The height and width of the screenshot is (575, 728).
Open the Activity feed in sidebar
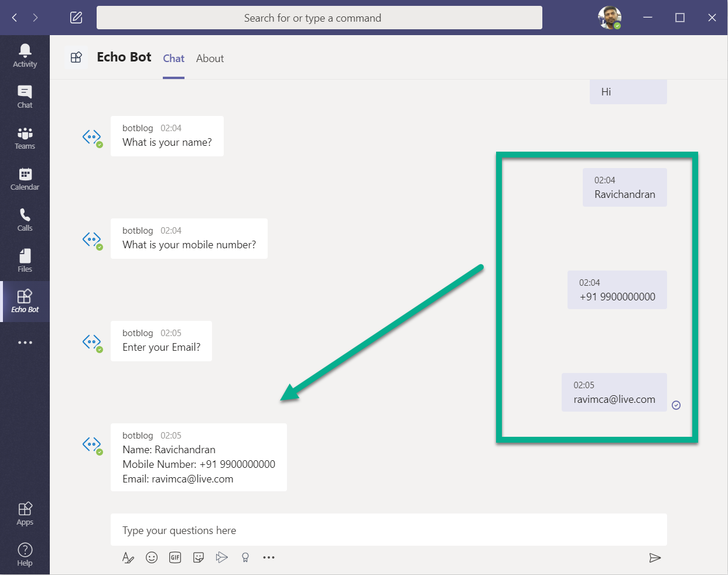[x=25, y=56]
